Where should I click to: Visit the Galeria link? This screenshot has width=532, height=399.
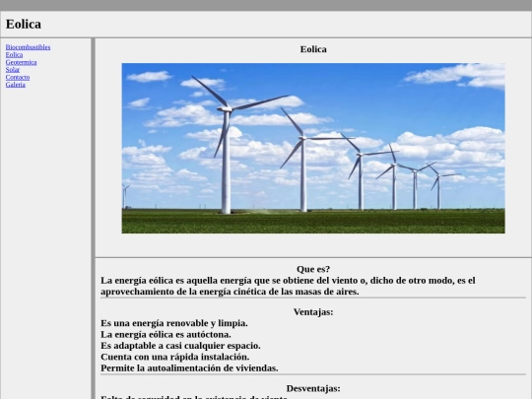pyautogui.click(x=15, y=85)
